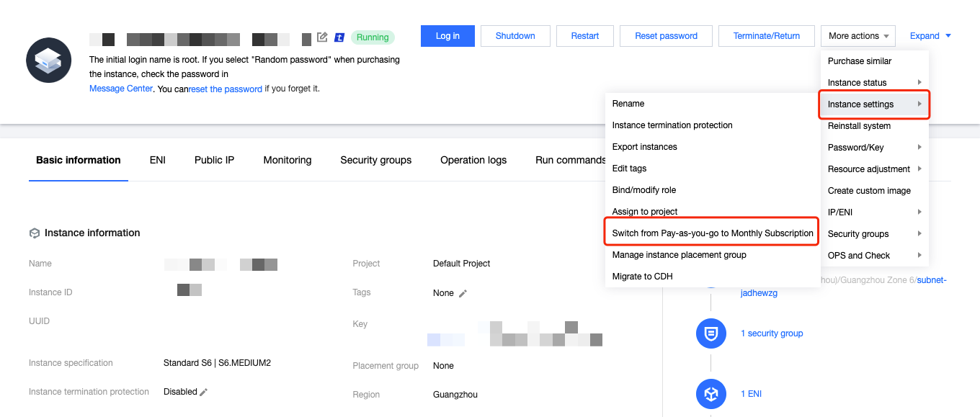Click the Reset password button

[x=666, y=36]
